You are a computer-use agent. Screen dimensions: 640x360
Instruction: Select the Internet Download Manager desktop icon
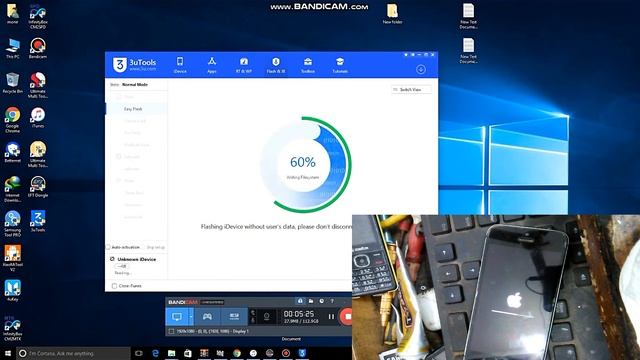(13, 189)
